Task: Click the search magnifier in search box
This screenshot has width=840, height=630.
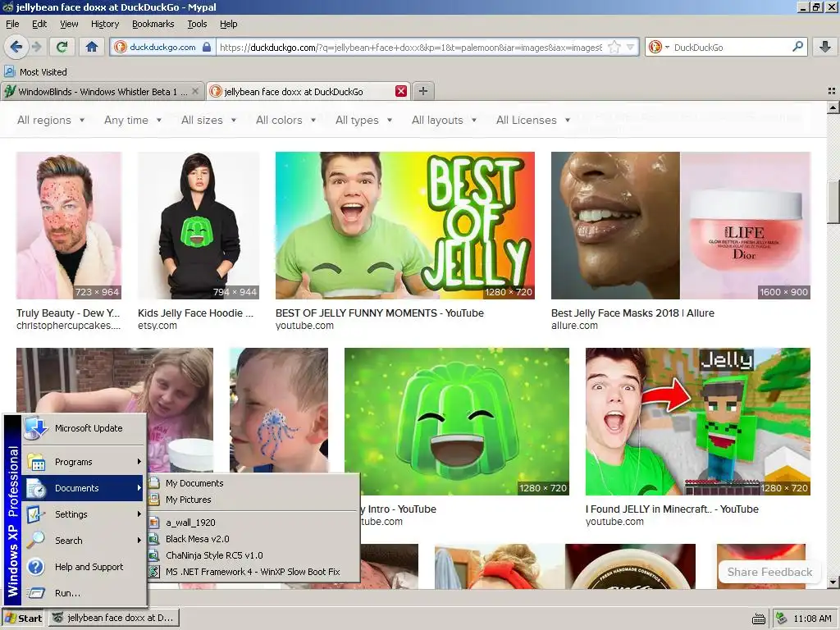Action: 797,47
